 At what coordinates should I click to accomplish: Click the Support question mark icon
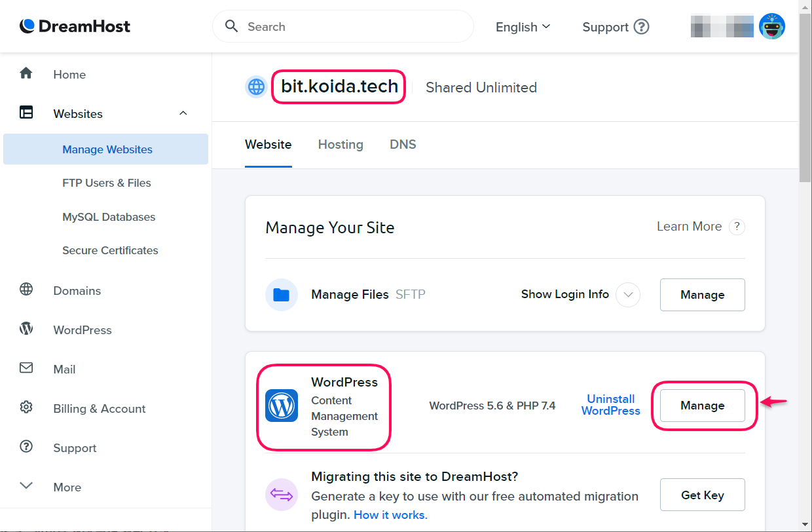point(642,27)
